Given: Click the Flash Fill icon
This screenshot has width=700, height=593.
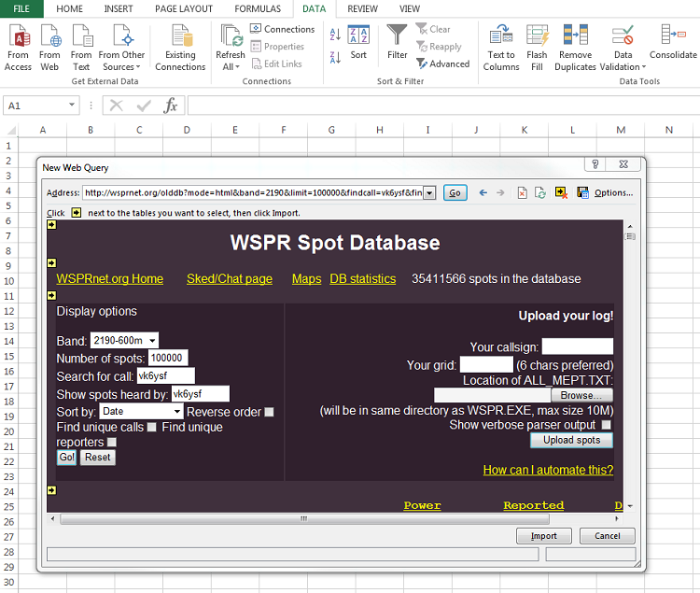Looking at the screenshot, I should [x=537, y=47].
